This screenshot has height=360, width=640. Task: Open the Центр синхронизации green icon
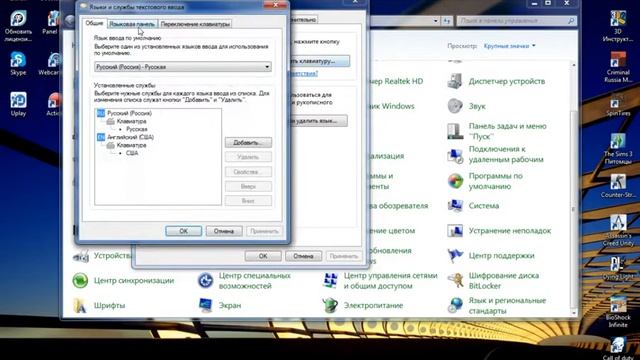(x=80, y=280)
